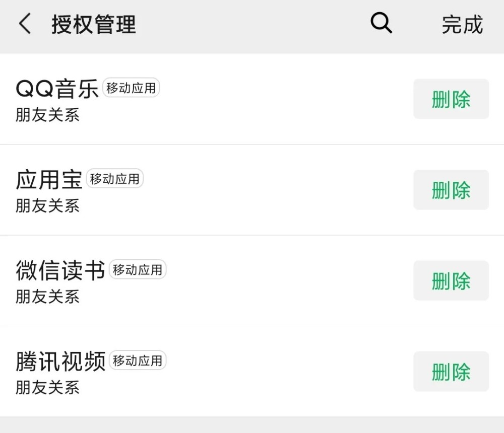Delete the 腾讯视频 authorization
The width and height of the screenshot is (504, 433).
pos(451,372)
